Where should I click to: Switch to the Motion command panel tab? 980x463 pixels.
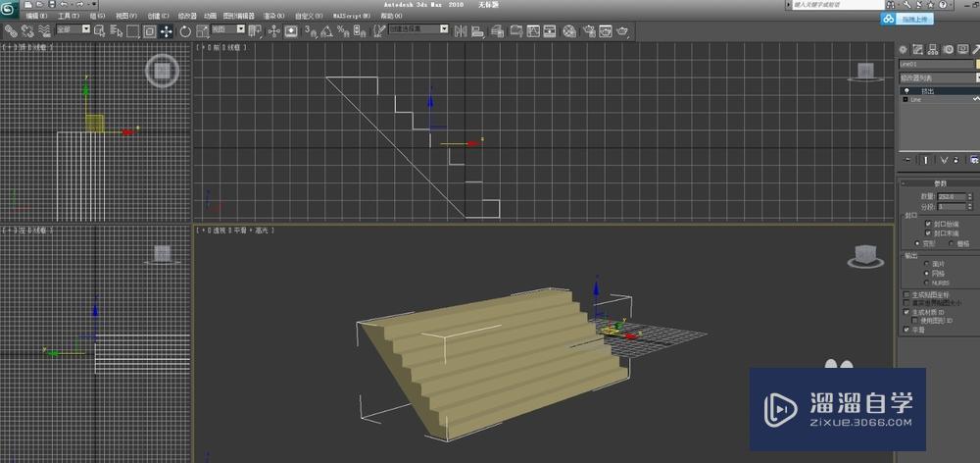pos(948,50)
